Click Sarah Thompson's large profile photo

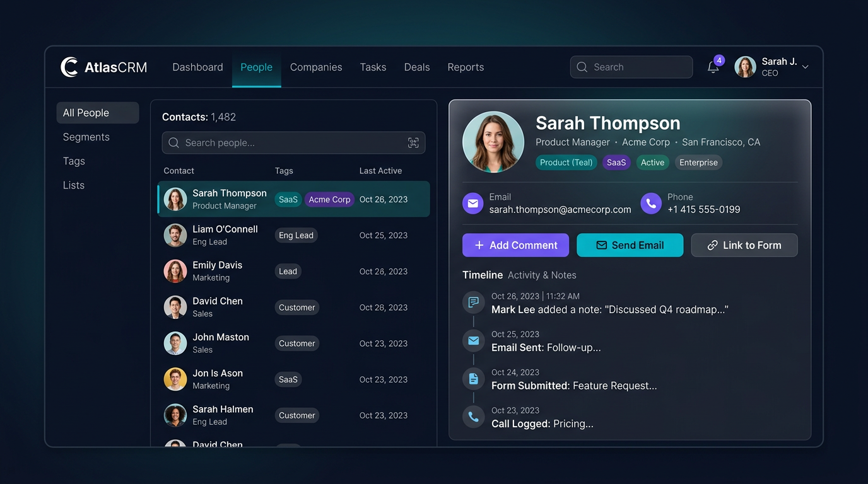[x=493, y=142]
